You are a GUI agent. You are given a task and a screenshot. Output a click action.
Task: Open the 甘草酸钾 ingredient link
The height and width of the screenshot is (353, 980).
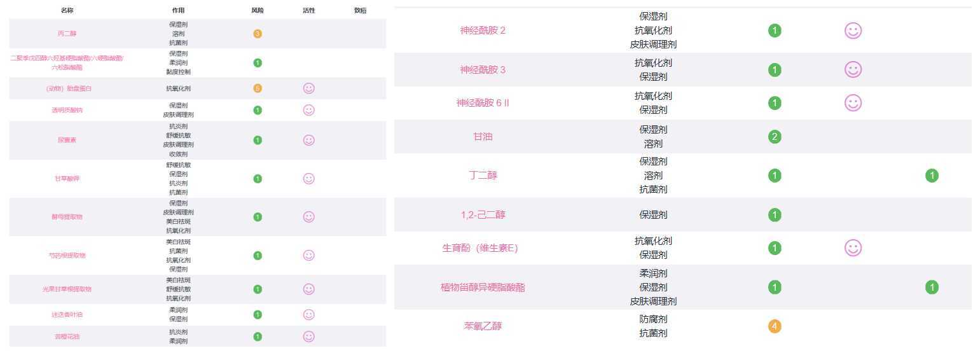pyautogui.click(x=67, y=179)
